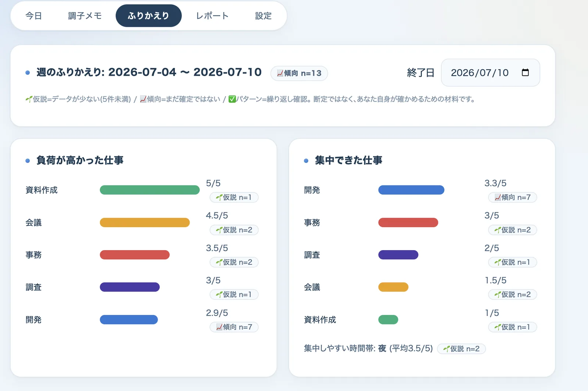
Task: Click the orange 会議 bar in 負荷が高かった仕事
Action: [145, 223]
